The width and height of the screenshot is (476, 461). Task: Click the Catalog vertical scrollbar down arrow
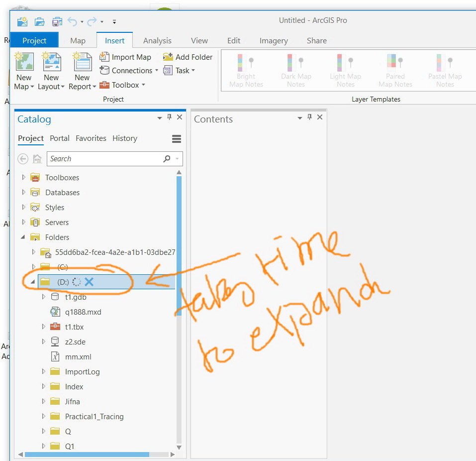[x=179, y=448]
